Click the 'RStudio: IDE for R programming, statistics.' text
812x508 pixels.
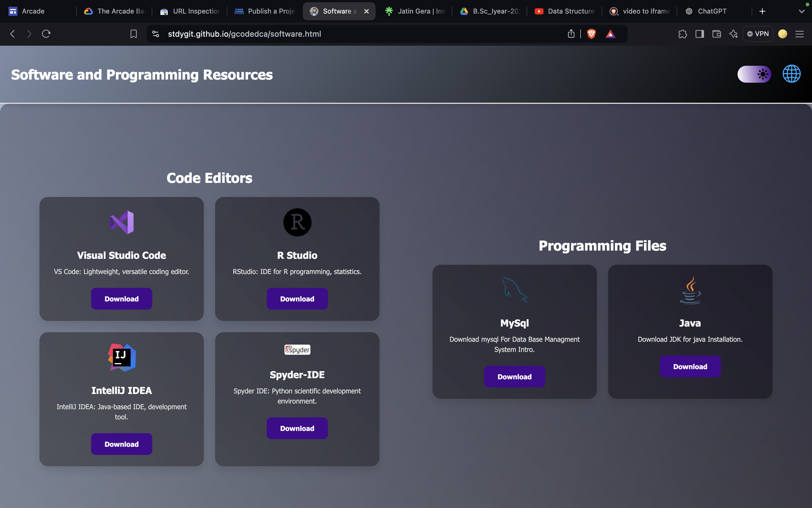coord(297,271)
